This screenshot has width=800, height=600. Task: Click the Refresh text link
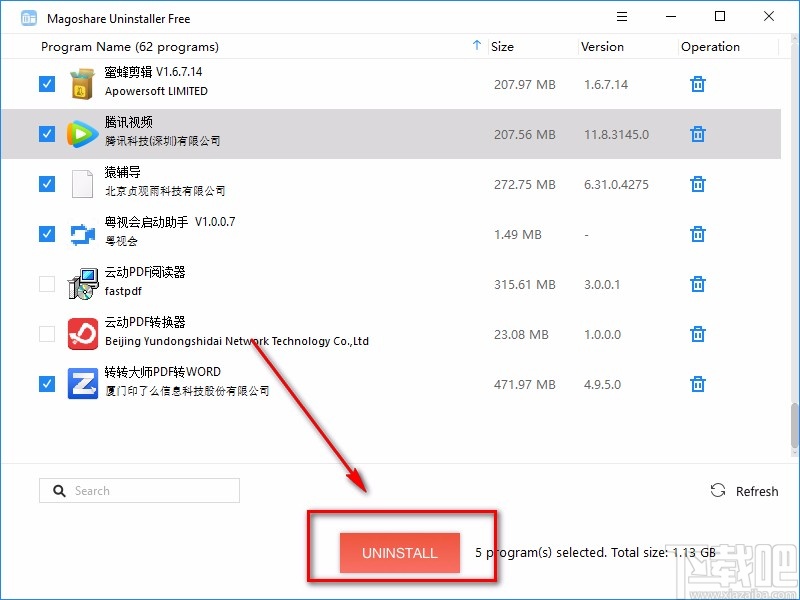(x=757, y=491)
